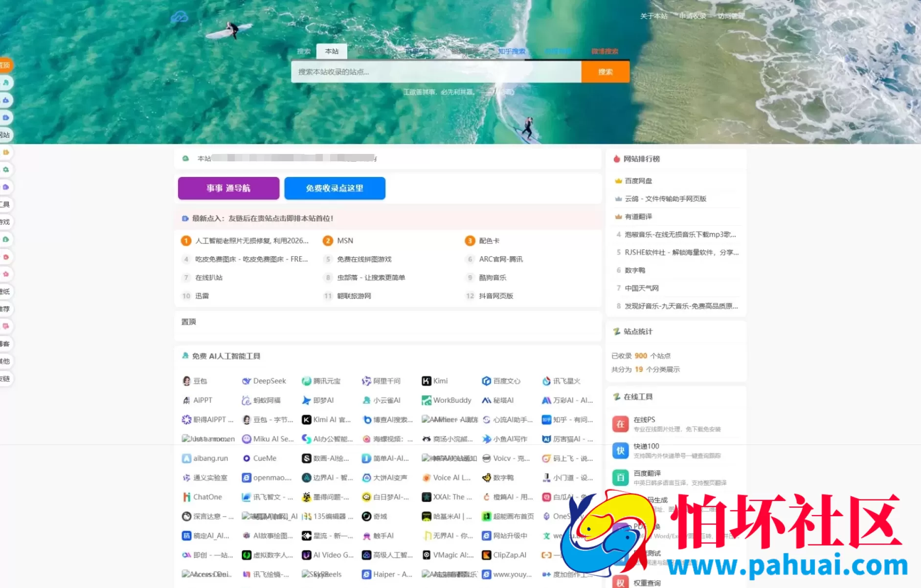Viewport: 921px width, 588px height.
Task: Open the ChatOne icon link
Action: coord(186,497)
